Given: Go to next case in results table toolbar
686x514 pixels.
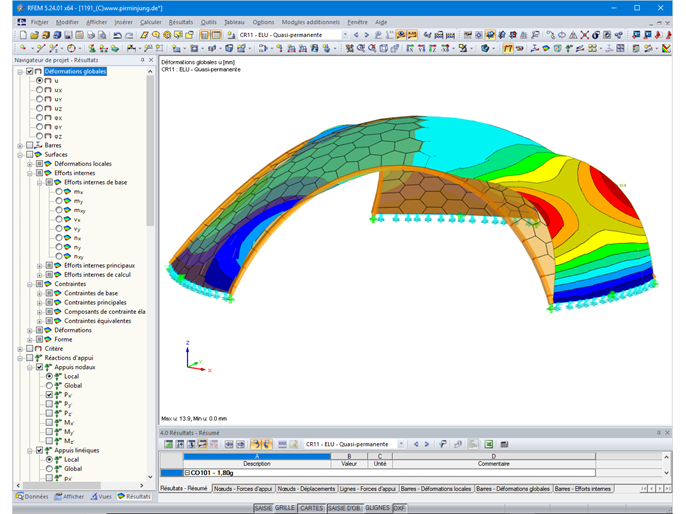Looking at the screenshot, I should click(427, 444).
